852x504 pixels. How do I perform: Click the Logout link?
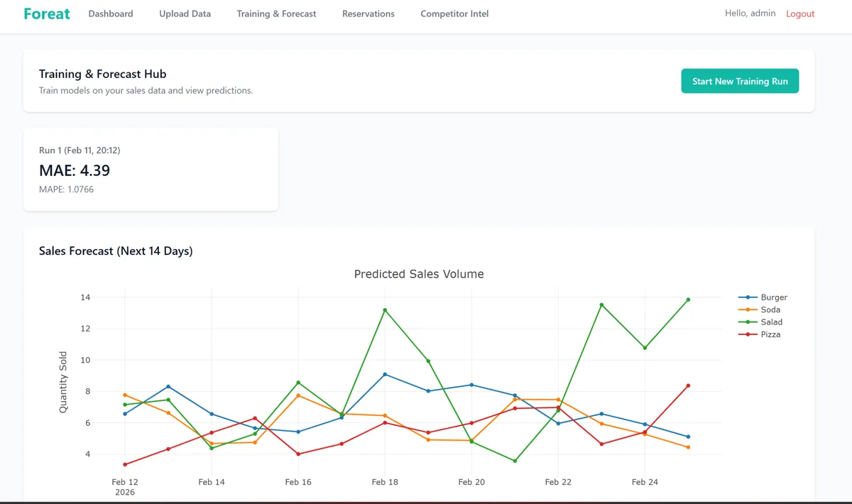(x=800, y=13)
